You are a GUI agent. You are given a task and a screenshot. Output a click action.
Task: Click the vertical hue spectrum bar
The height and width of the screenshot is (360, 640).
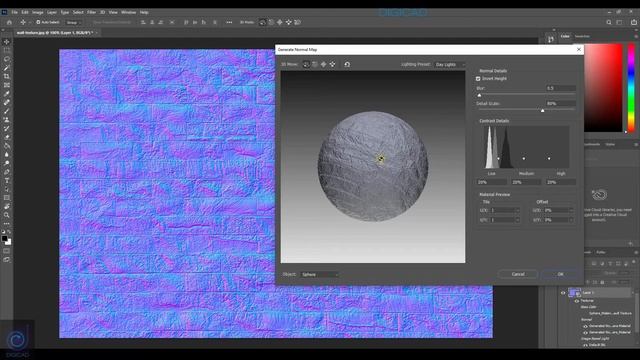(x=631, y=88)
